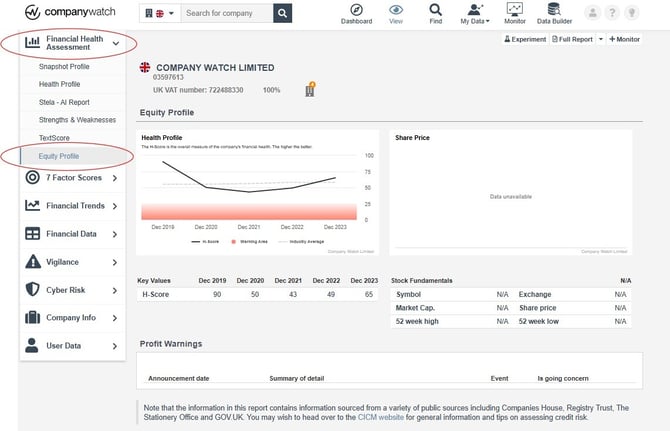The width and height of the screenshot is (670, 431).
Task: Open the Full Report button
Action: pyautogui.click(x=572, y=39)
